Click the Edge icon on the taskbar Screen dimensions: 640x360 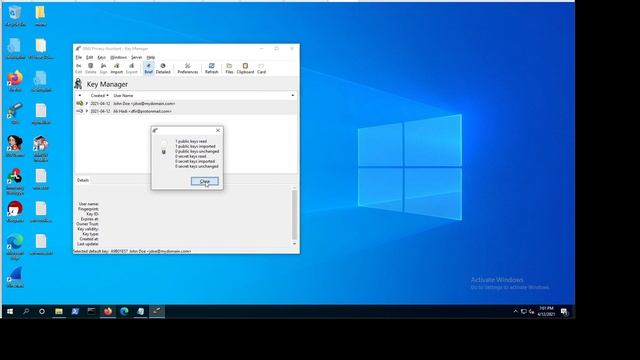[124, 311]
